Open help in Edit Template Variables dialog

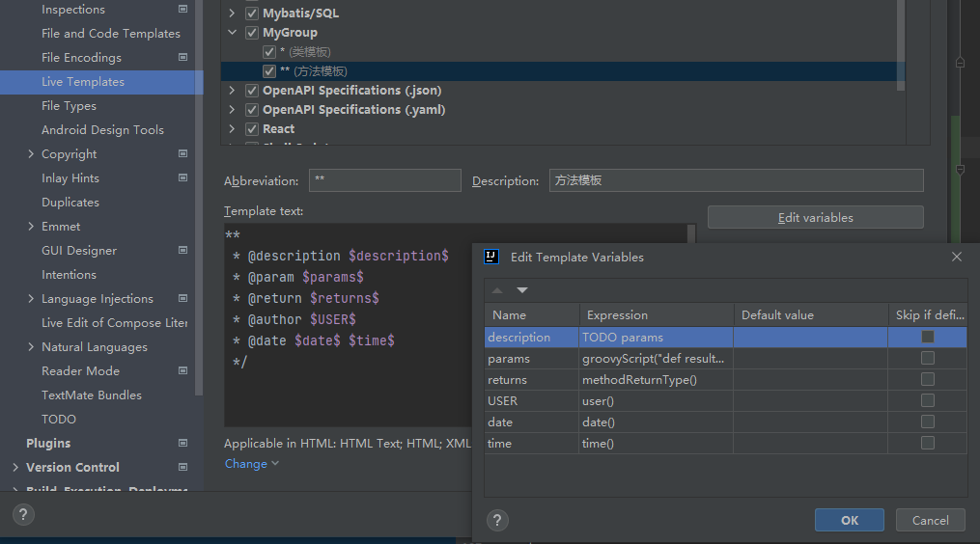pyautogui.click(x=497, y=520)
